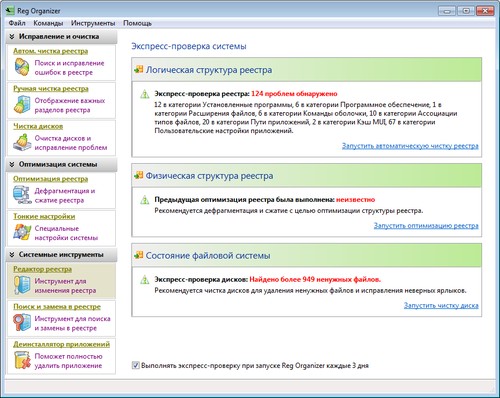500x398 pixels.
Task: Open the Команды menu
Action: tap(48, 23)
